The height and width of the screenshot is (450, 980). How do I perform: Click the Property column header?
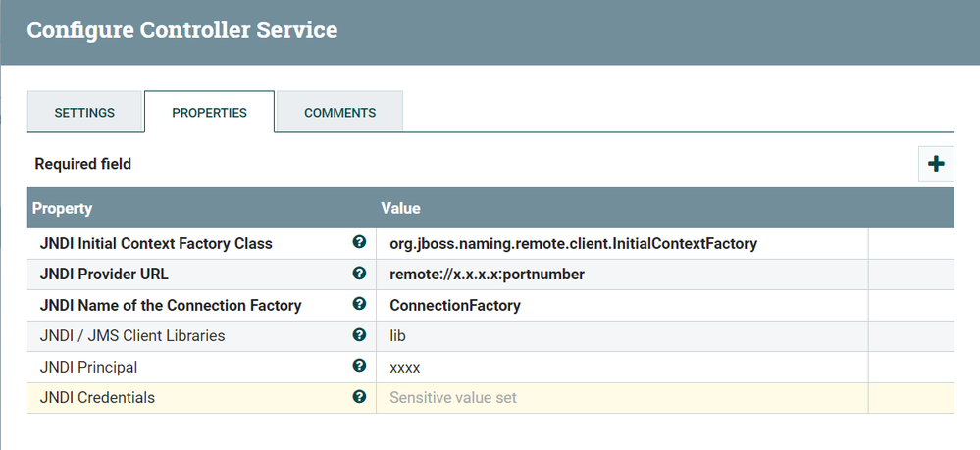[x=63, y=209]
